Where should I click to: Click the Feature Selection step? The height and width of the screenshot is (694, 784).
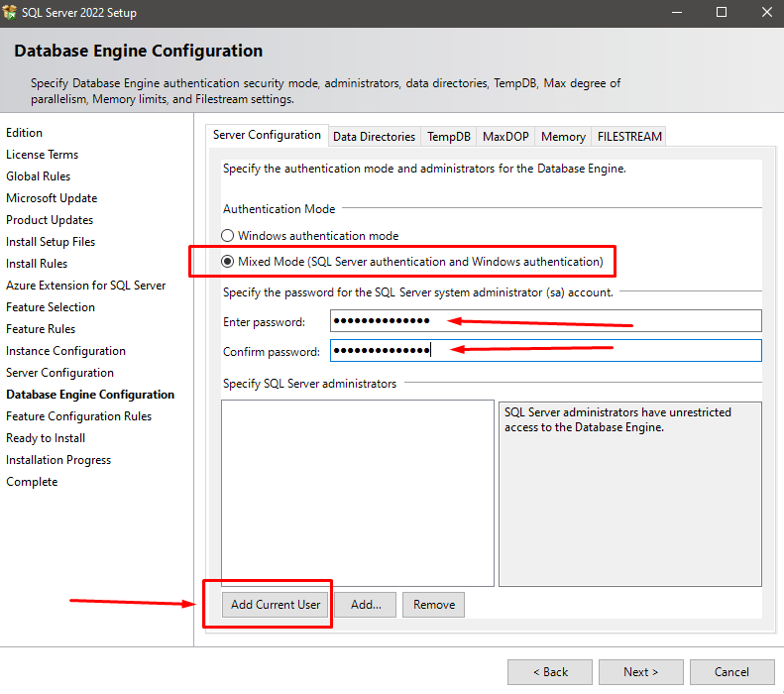(x=51, y=307)
